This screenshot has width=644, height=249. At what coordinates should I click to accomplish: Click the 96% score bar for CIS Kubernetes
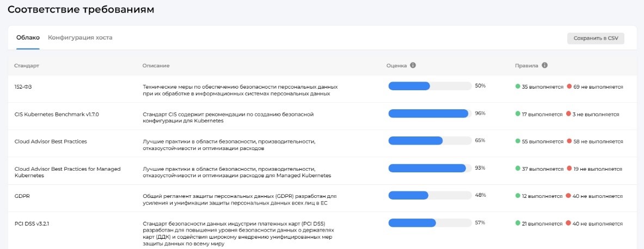430,113
